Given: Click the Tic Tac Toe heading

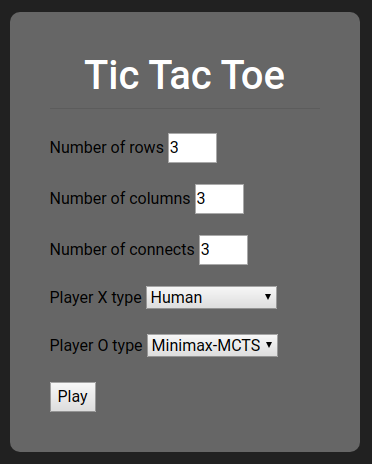Looking at the screenshot, I should coord(185,75).
